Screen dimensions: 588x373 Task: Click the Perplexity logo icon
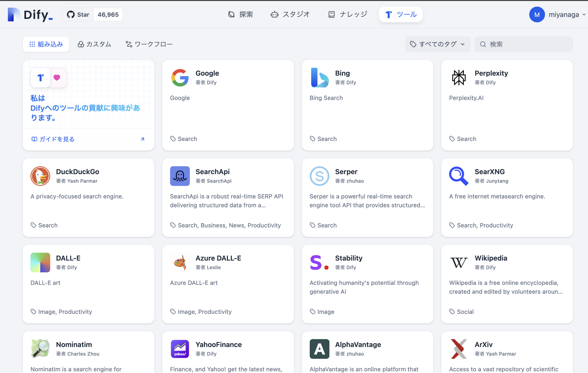[459, 78]
